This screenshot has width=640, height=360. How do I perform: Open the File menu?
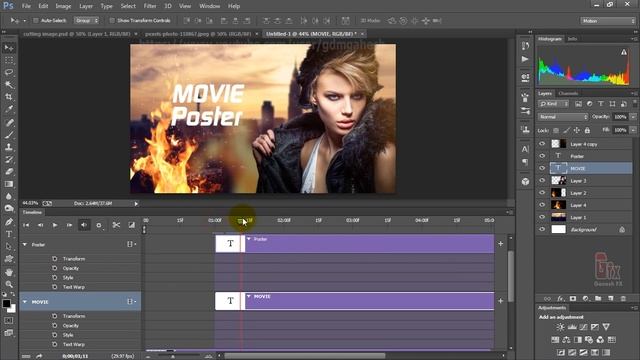26,6
